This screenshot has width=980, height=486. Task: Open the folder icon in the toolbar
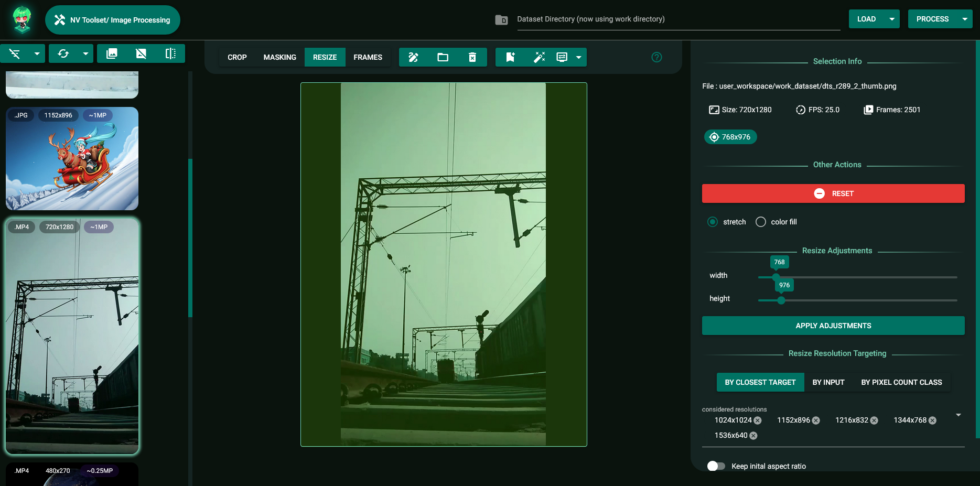pyautogui.click(x=443, y=57)
